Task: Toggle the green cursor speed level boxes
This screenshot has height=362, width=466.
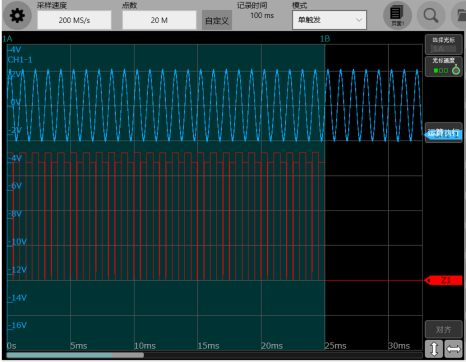Action: click(441, 71)
